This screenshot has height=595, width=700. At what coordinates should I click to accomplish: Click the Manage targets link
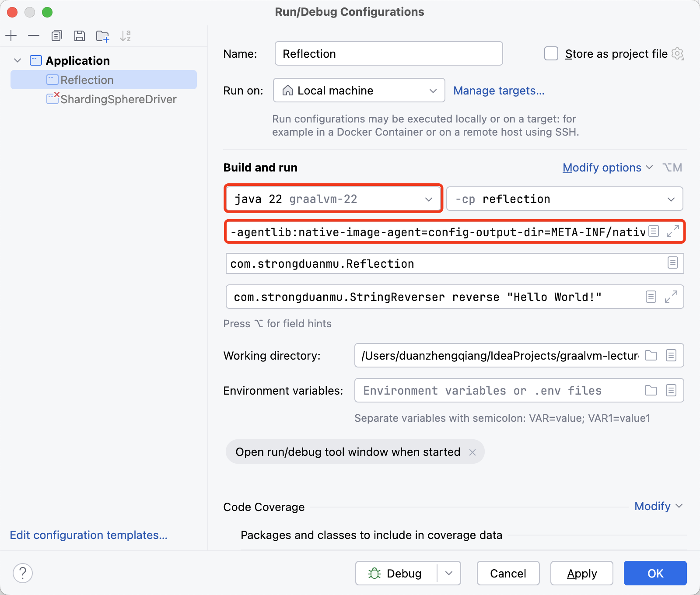click(x=499, y=91)
